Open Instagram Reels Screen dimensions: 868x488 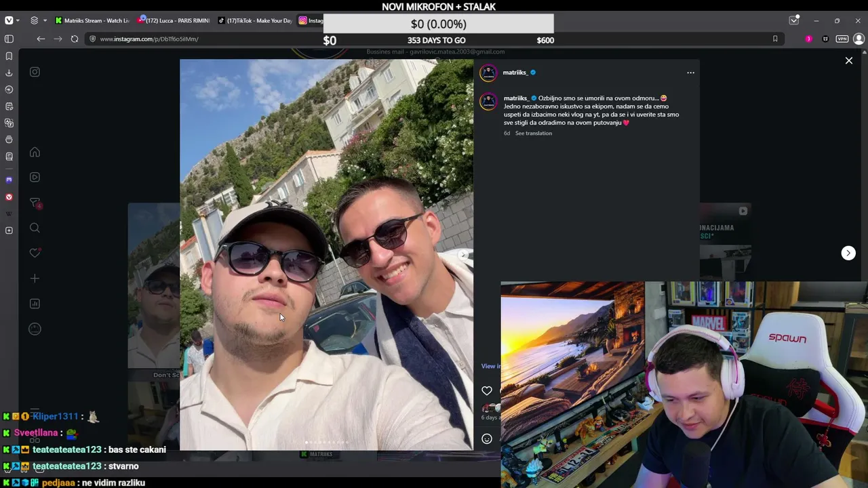(x=35, y=178)
